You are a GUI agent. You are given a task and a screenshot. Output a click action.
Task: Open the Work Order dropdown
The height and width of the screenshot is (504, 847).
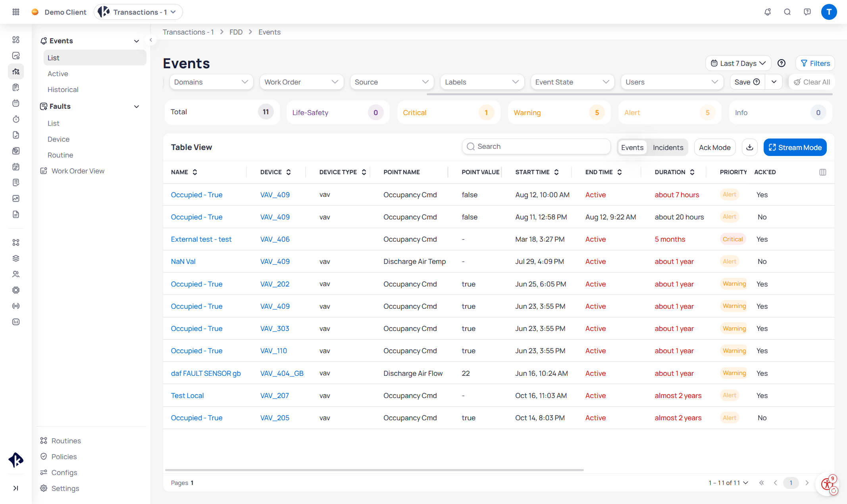tap(302, 82)
